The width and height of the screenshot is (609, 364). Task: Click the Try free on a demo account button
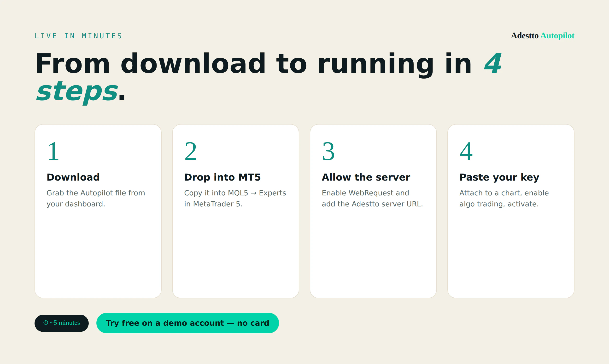pos(187,323)
